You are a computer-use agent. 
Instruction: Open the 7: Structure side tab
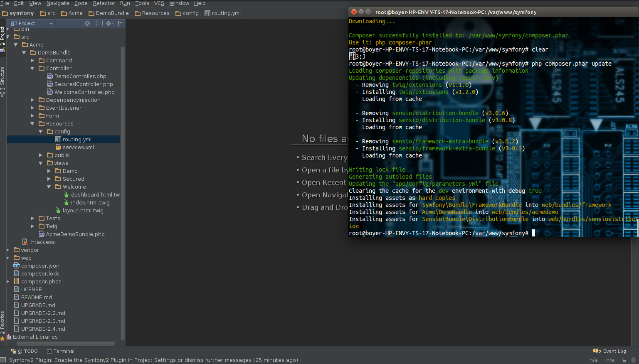point(2,82)
